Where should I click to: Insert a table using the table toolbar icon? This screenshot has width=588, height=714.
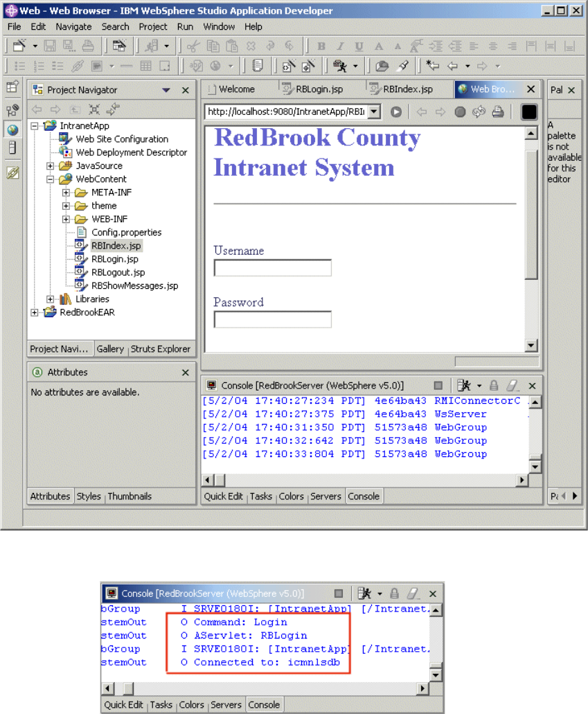coord(145,65)
